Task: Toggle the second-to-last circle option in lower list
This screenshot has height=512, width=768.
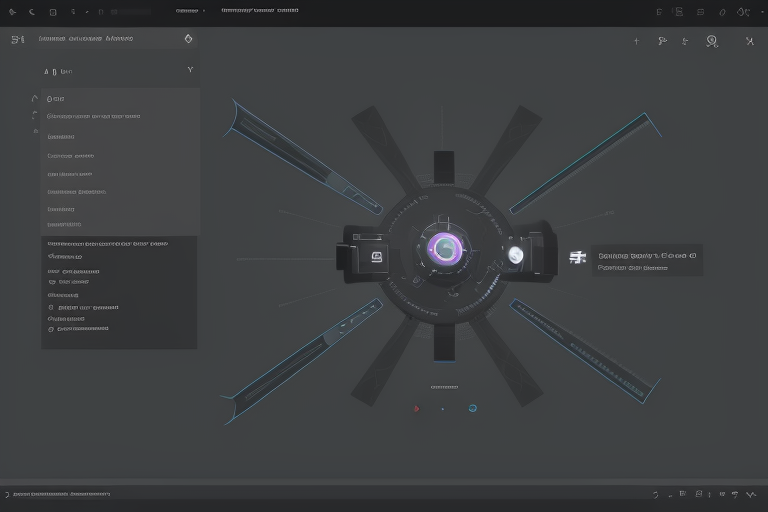Action: [51, 308]
